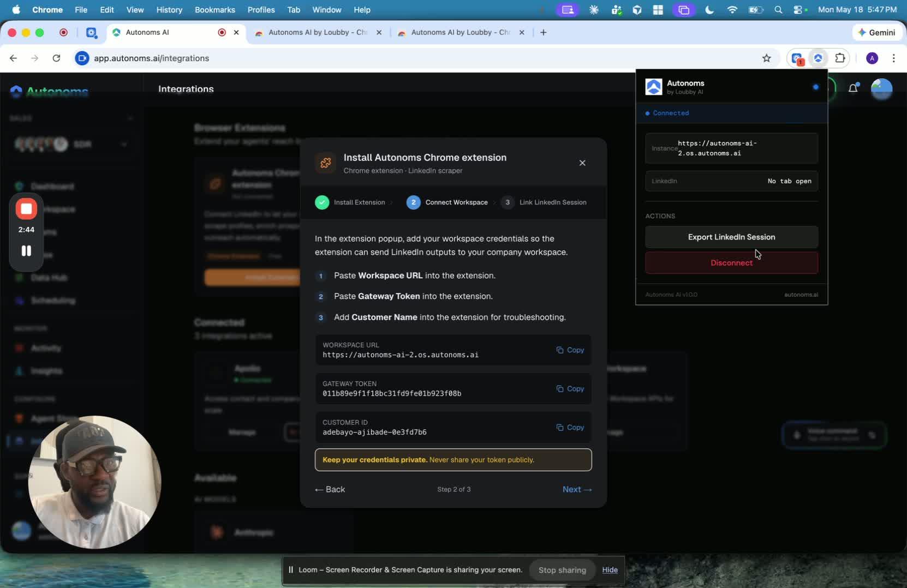Viewport: 907px width, 588px height.
Task: Click the LinkedIn 'No tab open' status row
Action: [731, 181]
